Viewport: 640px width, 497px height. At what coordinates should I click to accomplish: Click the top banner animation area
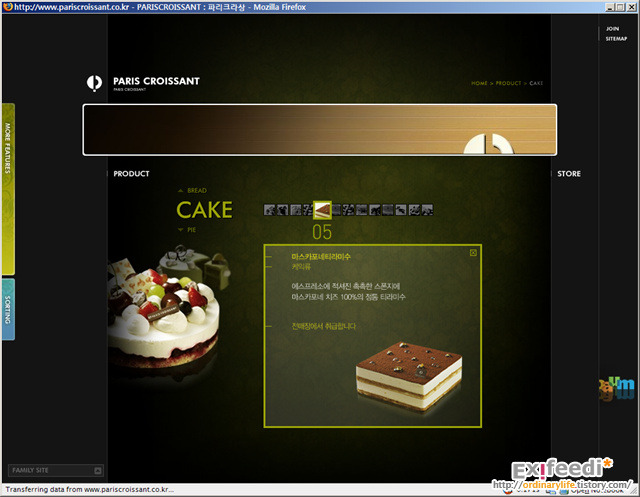point(320,130)
